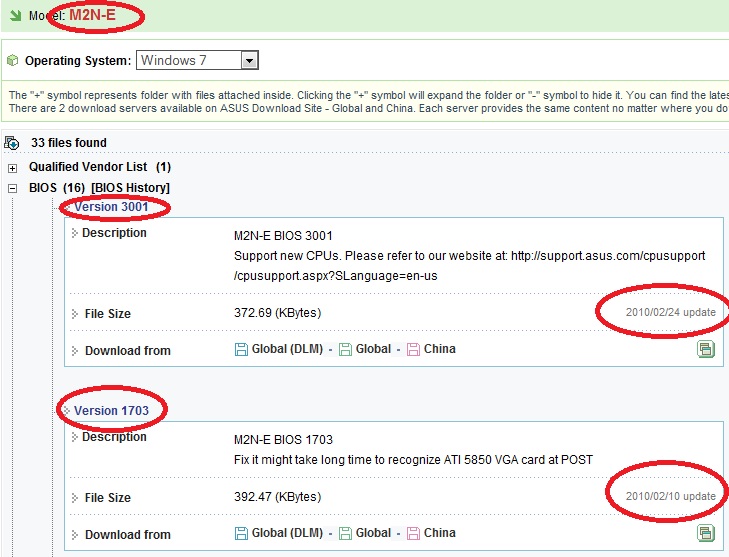Click the 33 files found text
This screenshot has width=729, height=557.
69,143
